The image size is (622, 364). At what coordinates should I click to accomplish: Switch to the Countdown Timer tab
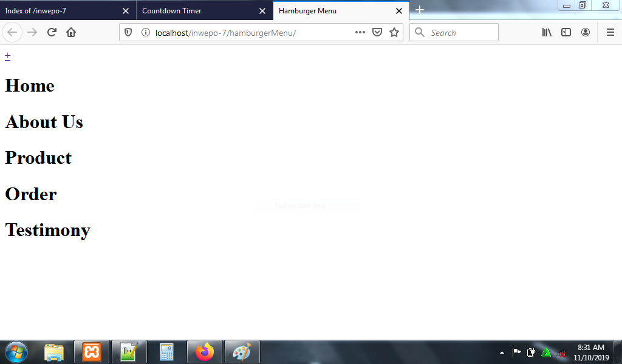(x=205, y=11)
